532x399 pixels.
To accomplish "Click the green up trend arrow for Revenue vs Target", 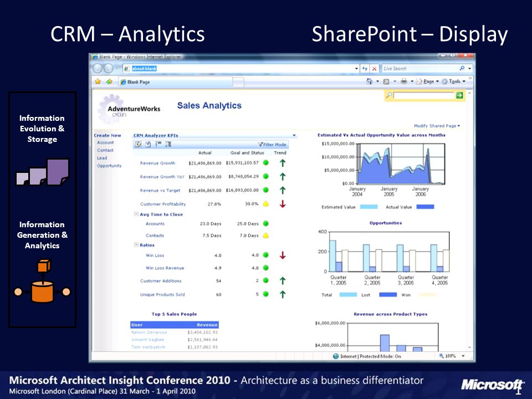I will pyautogui.click(x=283, y=190).
